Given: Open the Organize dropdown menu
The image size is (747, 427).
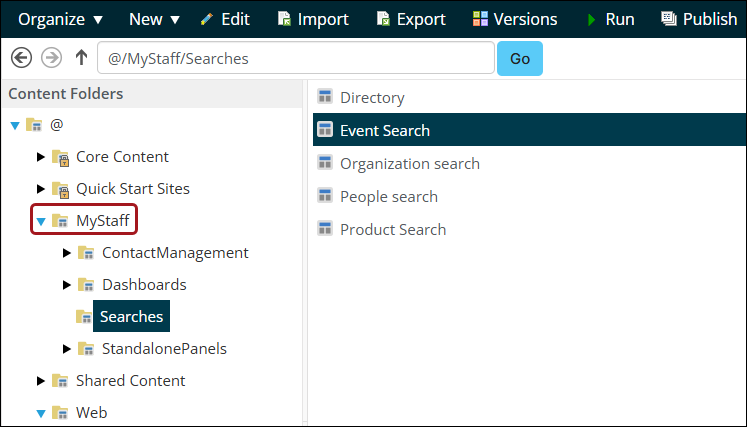Looking at the screenshot, I should 60,19.
